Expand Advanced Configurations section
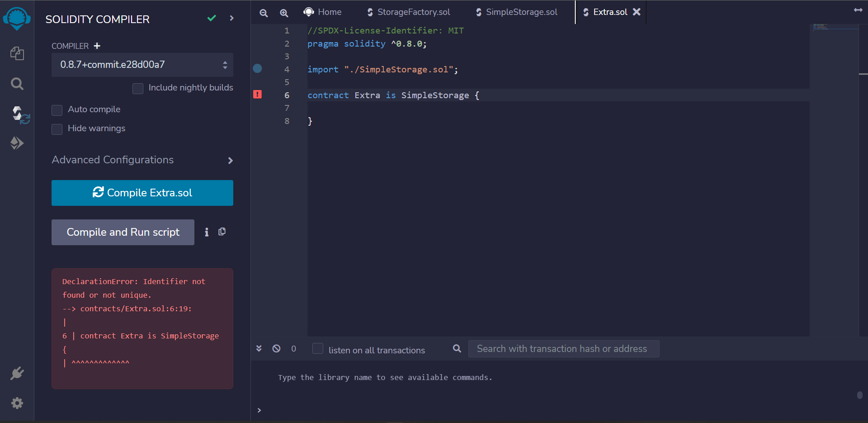Screen dimensions: 868x423 (x=142, y=160)
